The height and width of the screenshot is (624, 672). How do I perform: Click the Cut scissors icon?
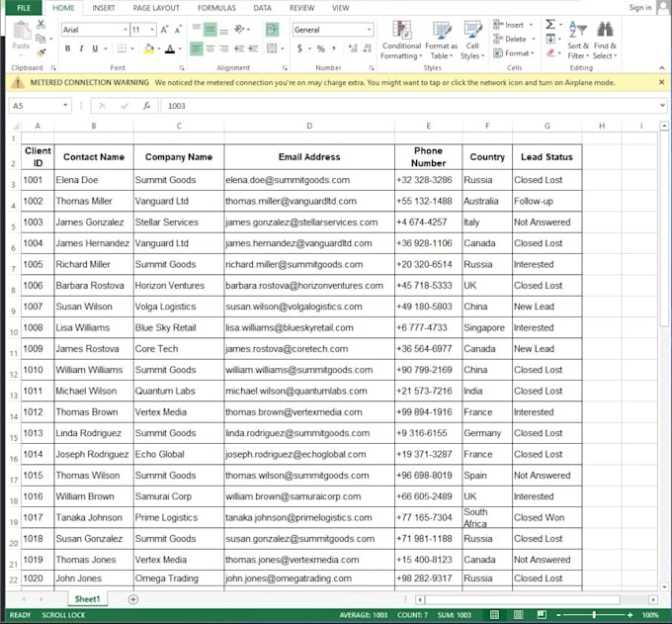41,25
